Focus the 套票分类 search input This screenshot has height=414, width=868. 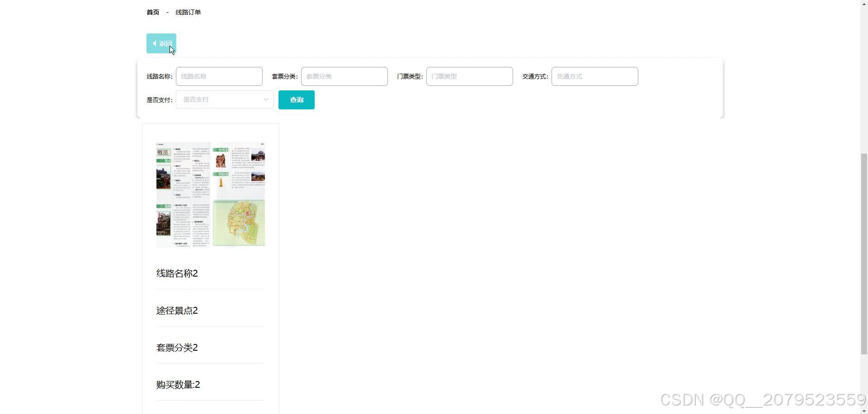tap(344, 76)
